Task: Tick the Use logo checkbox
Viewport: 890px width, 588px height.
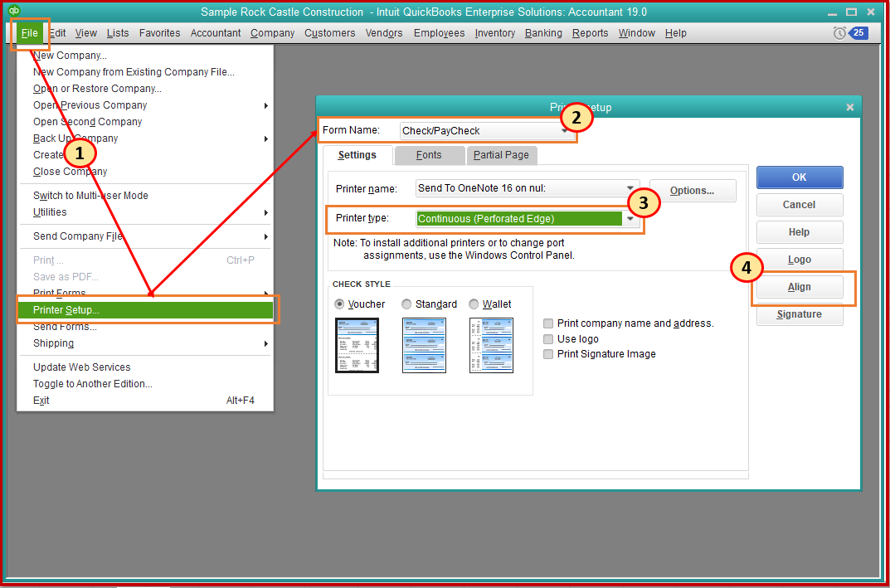Action: tap(547, 339)
